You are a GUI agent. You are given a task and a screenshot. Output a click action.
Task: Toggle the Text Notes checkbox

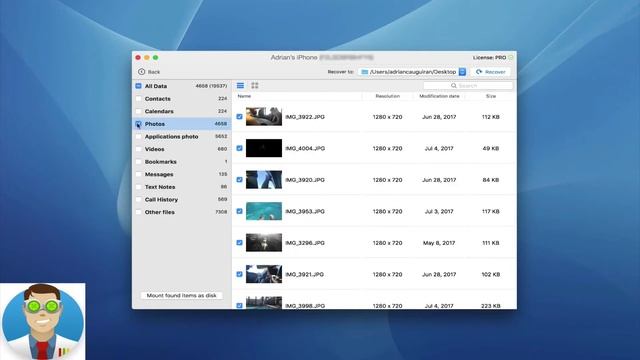point(138,187)
